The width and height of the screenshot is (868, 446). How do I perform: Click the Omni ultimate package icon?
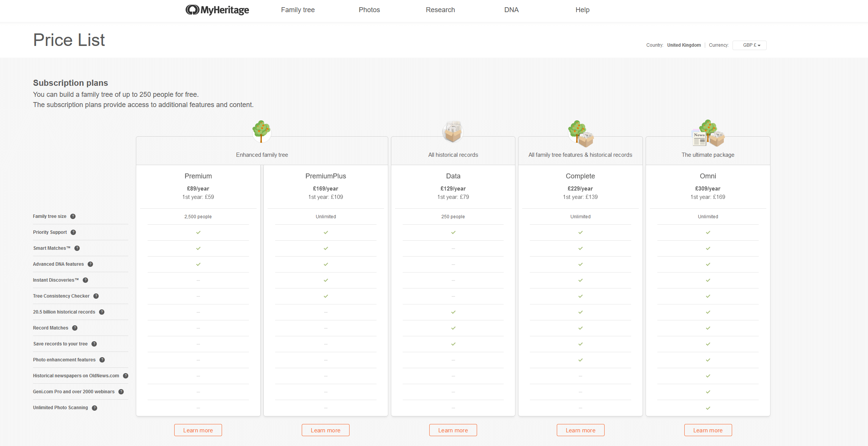(x=707, y=134)
